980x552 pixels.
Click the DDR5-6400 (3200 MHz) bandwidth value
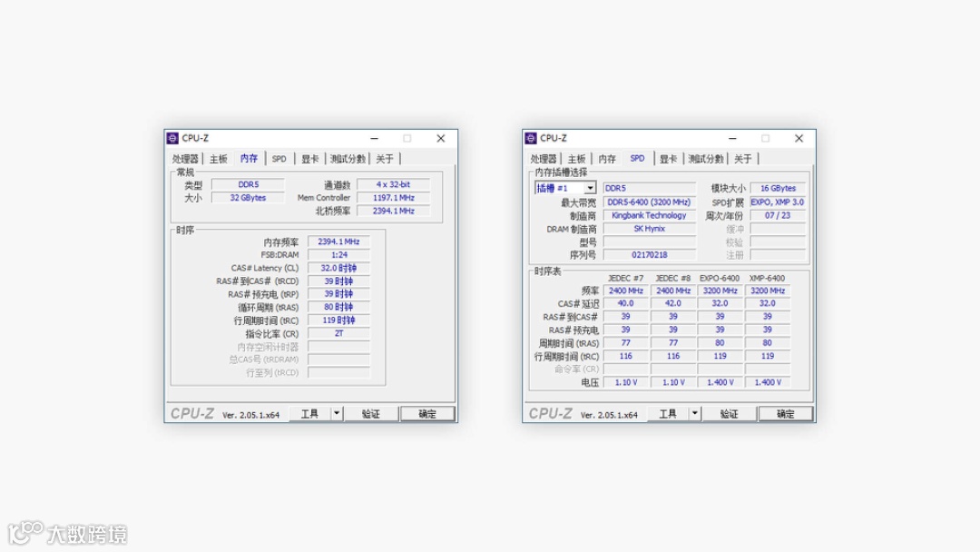pyautogui.click(x=650, y=202)
